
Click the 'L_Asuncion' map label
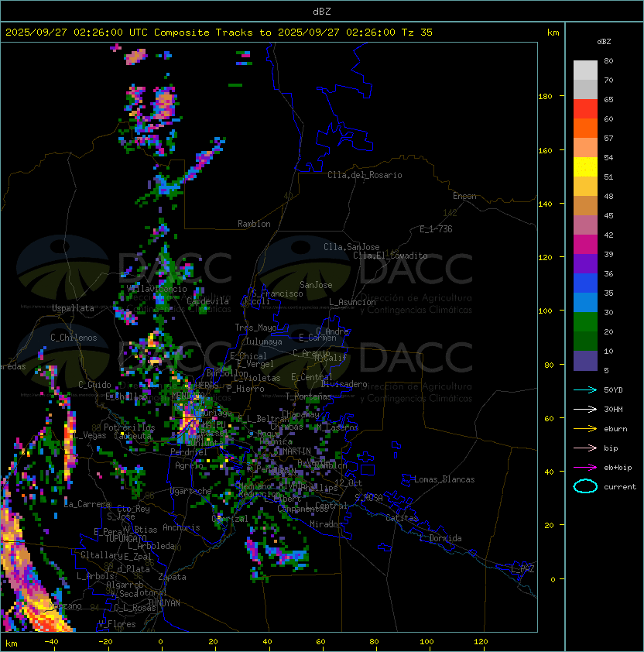[x=352, y=302]
